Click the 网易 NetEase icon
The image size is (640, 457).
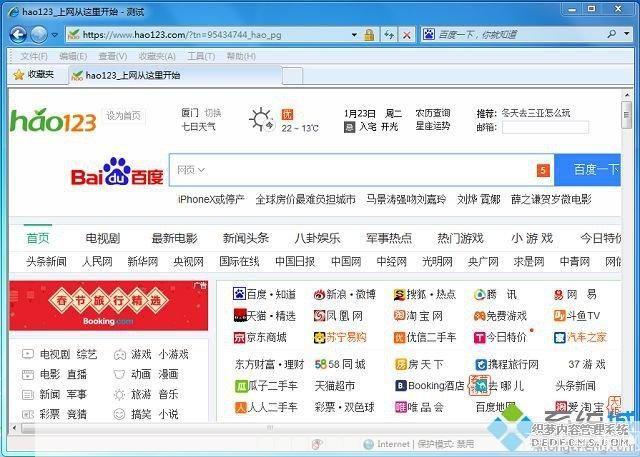tap(558, 294)
